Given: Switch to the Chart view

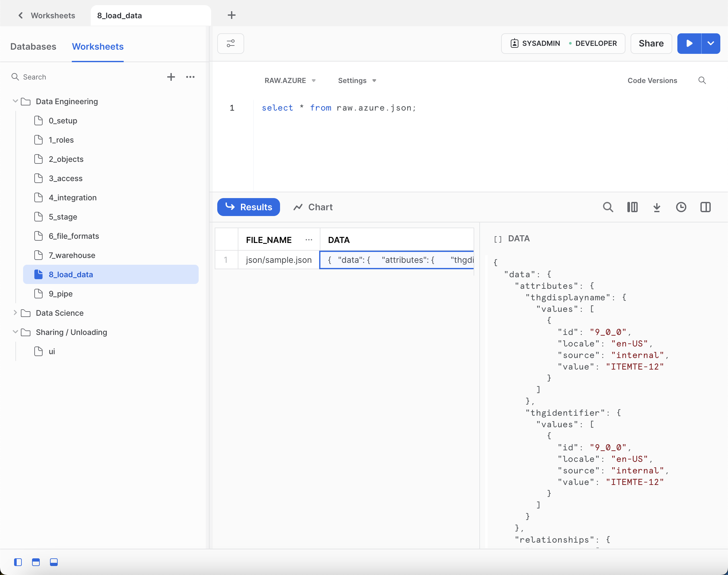Looking at the screenshot, I should pyautogui.click(x=313, y=207).
